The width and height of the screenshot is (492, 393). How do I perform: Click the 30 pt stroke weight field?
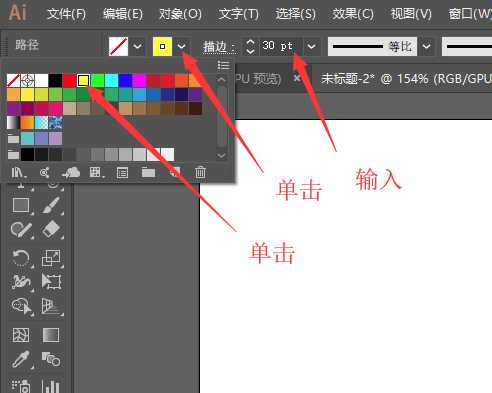coord(281,46)
